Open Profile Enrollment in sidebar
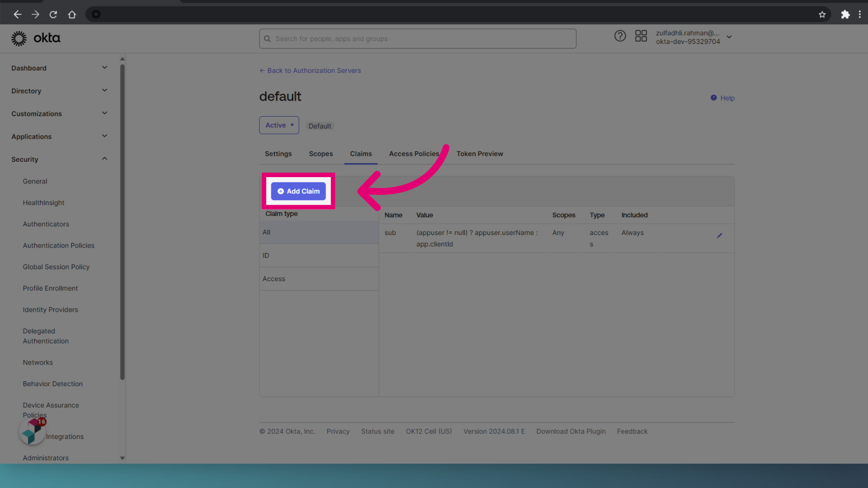868x488 pixels. [50, 288]
